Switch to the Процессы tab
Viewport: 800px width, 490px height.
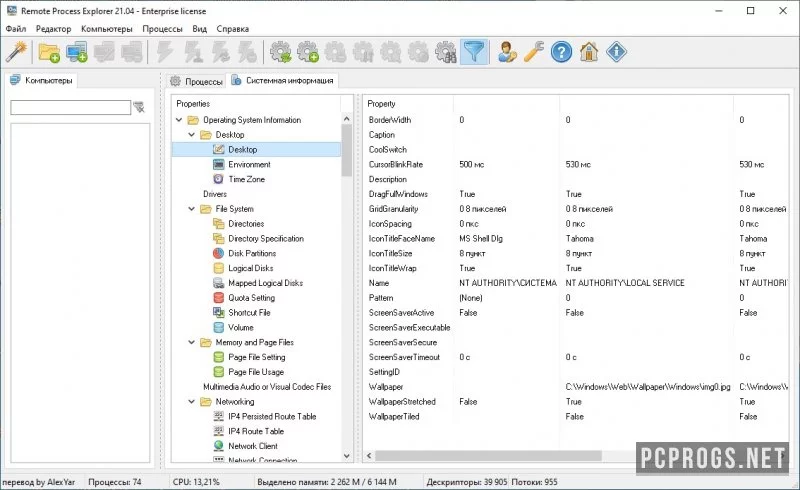(196, 81)
